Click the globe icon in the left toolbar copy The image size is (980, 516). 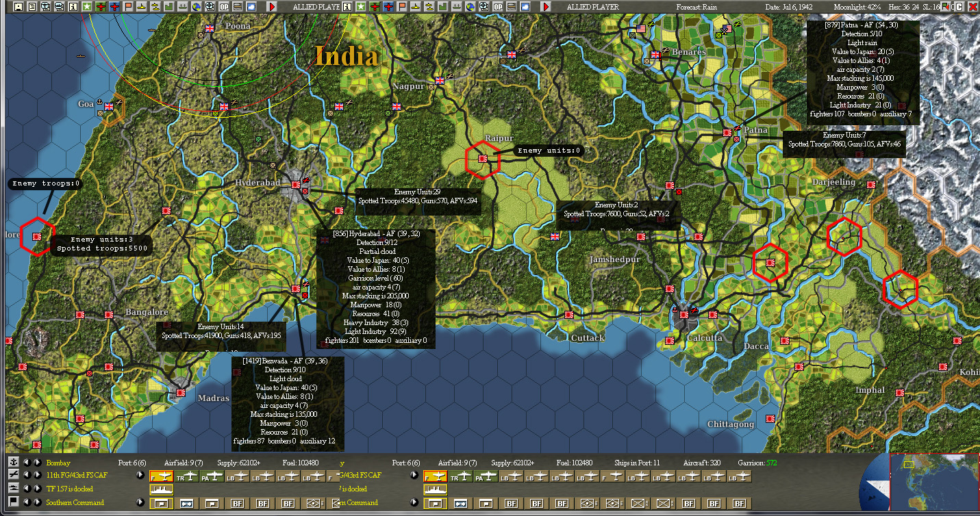[197, 6]
